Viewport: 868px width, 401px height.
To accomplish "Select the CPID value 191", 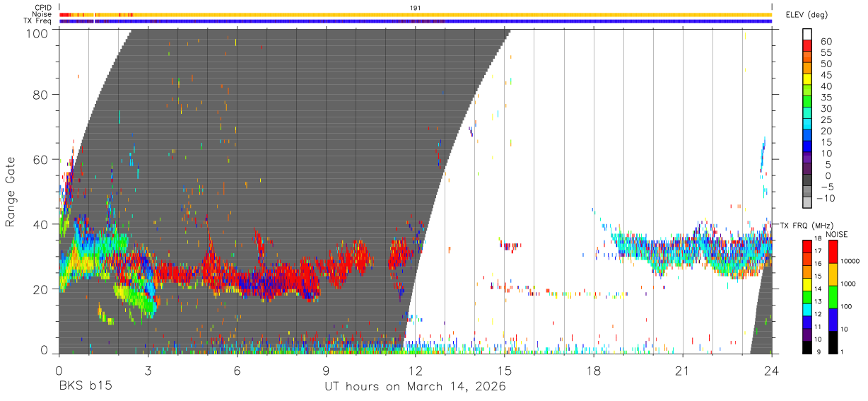I will click(416, 8).
